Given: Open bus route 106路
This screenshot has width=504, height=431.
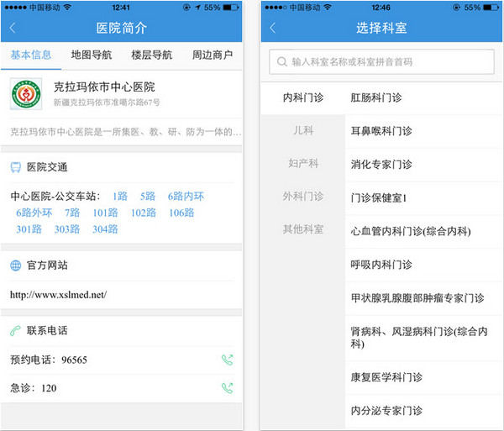Looking at the screenshot, I should pyautogui.click(x=181, y=213).
